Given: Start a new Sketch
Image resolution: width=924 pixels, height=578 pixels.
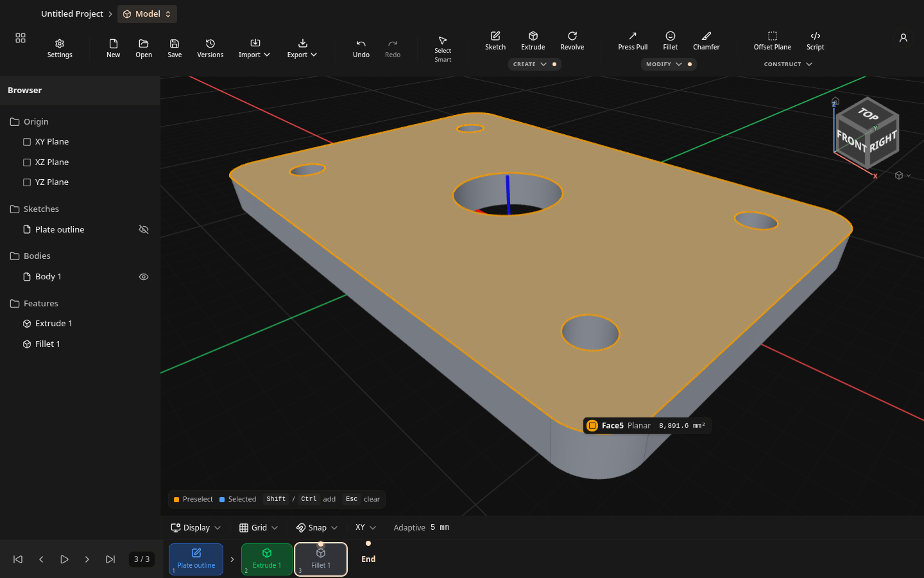Looking at the screenshot, I should [495, 40].
